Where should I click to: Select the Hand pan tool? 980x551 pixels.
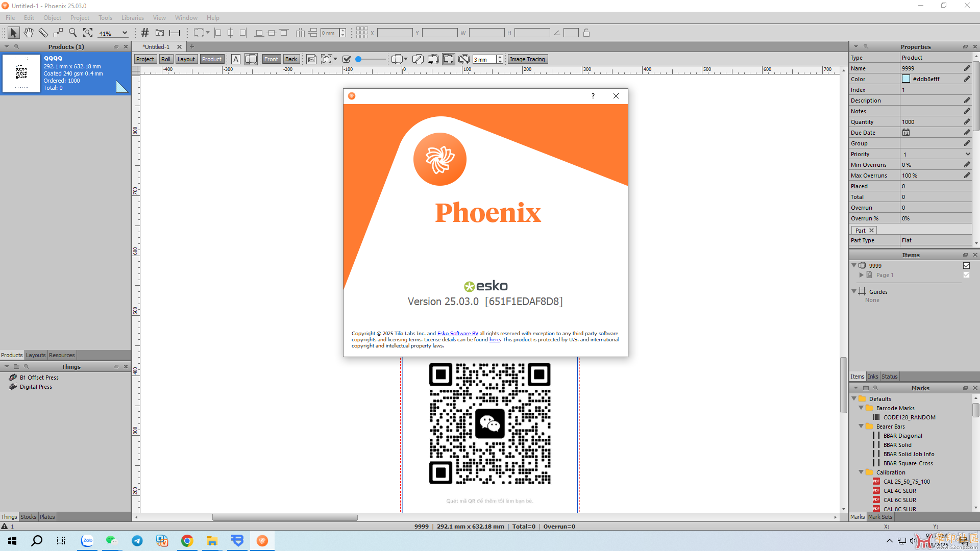tap(29, 33)
